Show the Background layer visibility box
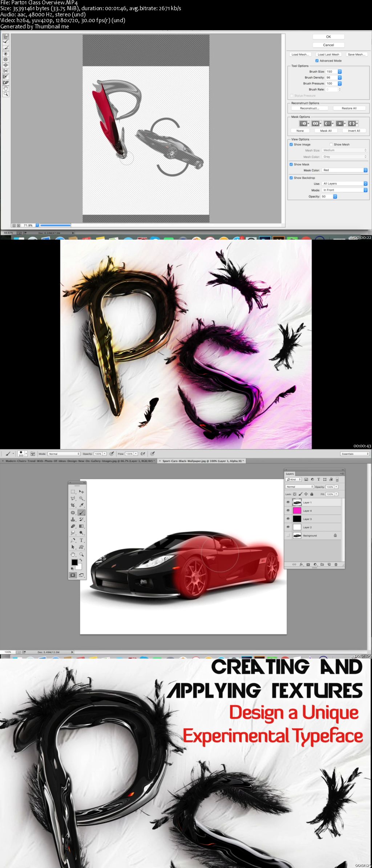The width and height of the screenshot is (372, 868). [288, 535]
